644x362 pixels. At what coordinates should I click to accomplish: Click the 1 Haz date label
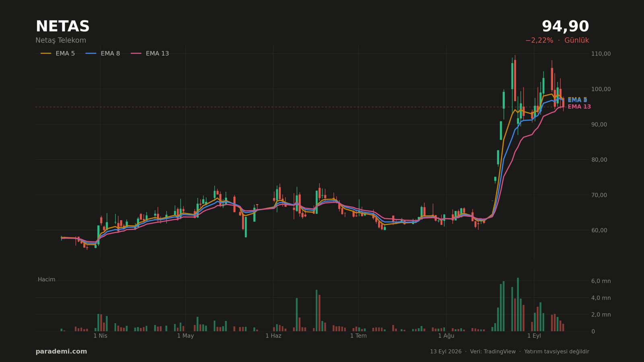[273, 336]
